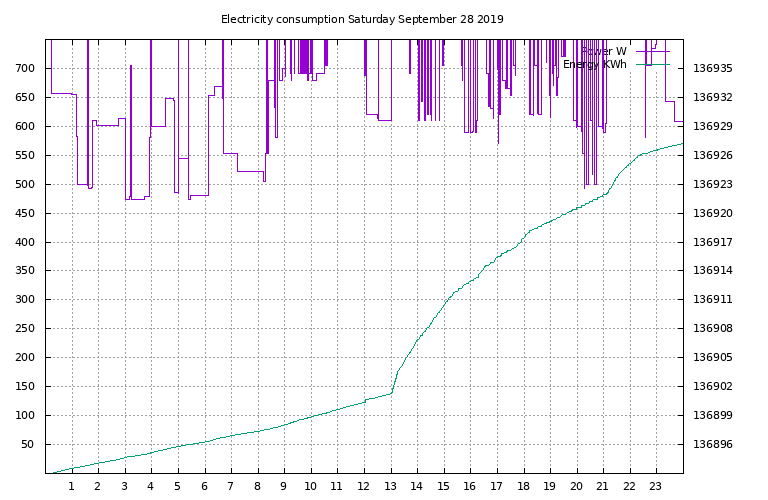Viewport: 768px width, 500px height.
Task: Click left axis label 450
Action: (25, 213)
